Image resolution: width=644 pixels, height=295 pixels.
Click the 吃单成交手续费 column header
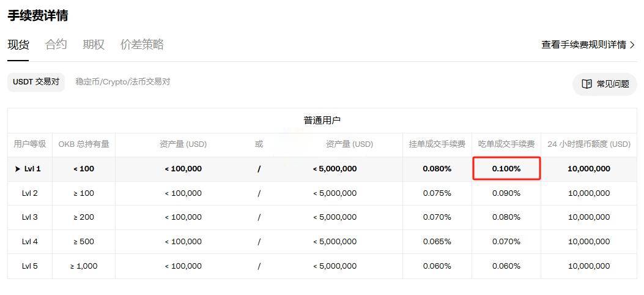(x=506, y=144)
